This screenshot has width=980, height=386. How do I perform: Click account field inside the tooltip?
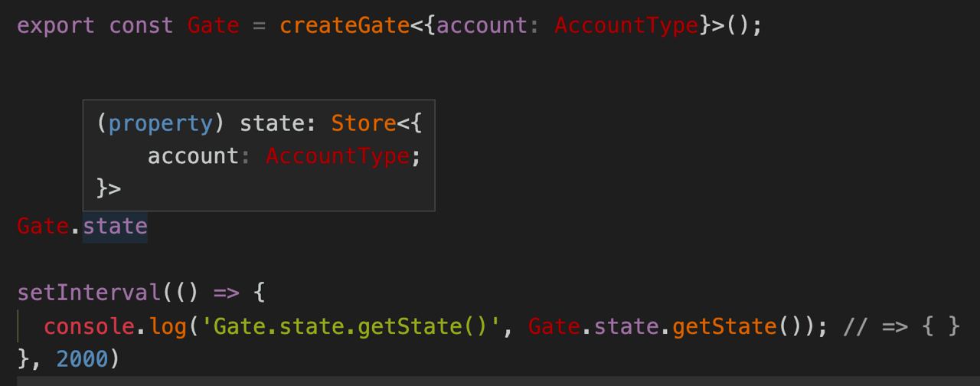tap(193, 156)
